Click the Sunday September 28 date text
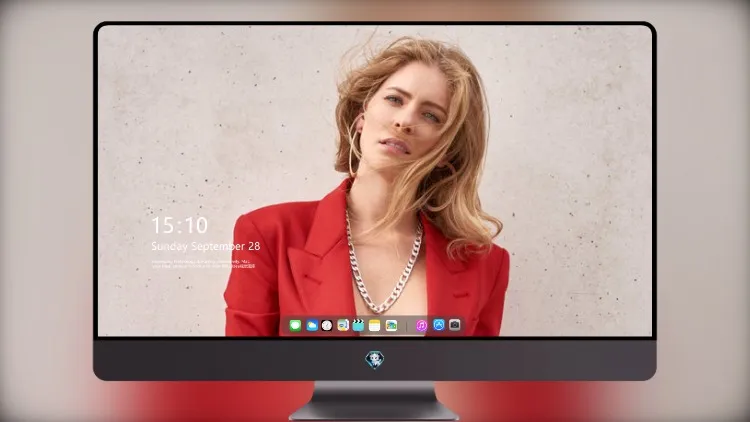This screenshot has height=422, width=750. [206, 246]
